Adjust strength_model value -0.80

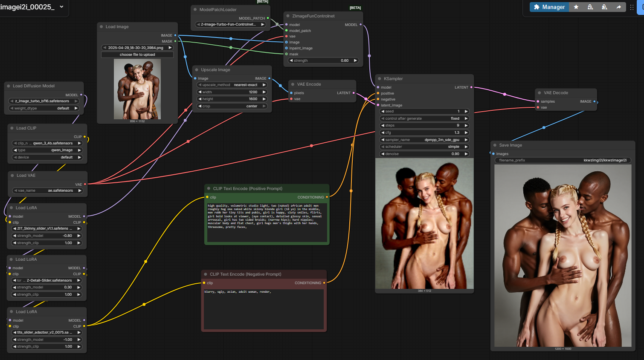pyautogui.click(x=46, y=236)
